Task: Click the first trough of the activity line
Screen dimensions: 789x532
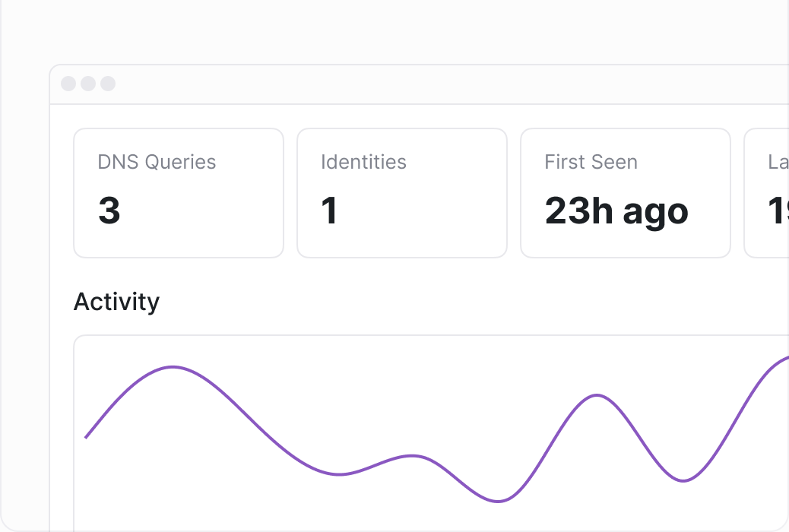Action: point(339,474)
